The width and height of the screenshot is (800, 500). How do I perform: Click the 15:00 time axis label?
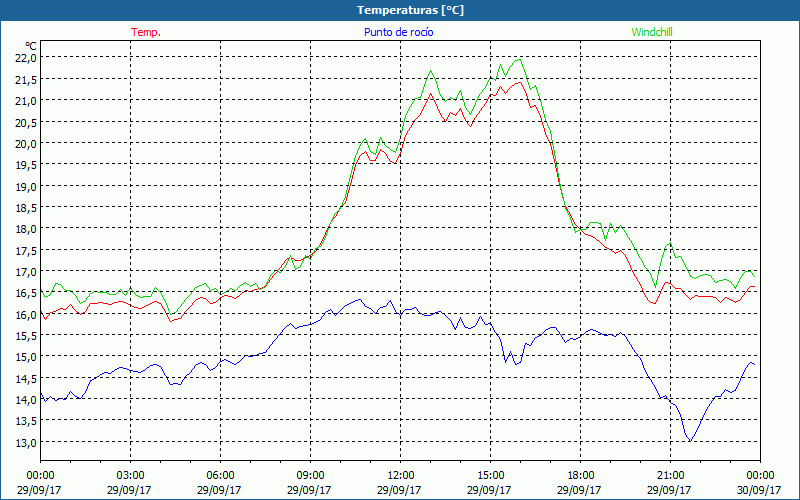tap(490, 476)
